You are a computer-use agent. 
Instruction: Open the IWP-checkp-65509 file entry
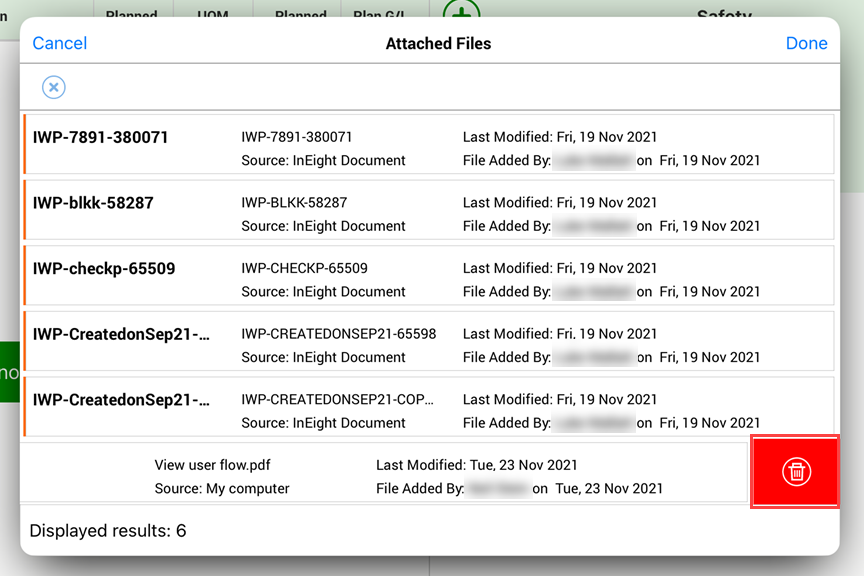click(104, 269)
